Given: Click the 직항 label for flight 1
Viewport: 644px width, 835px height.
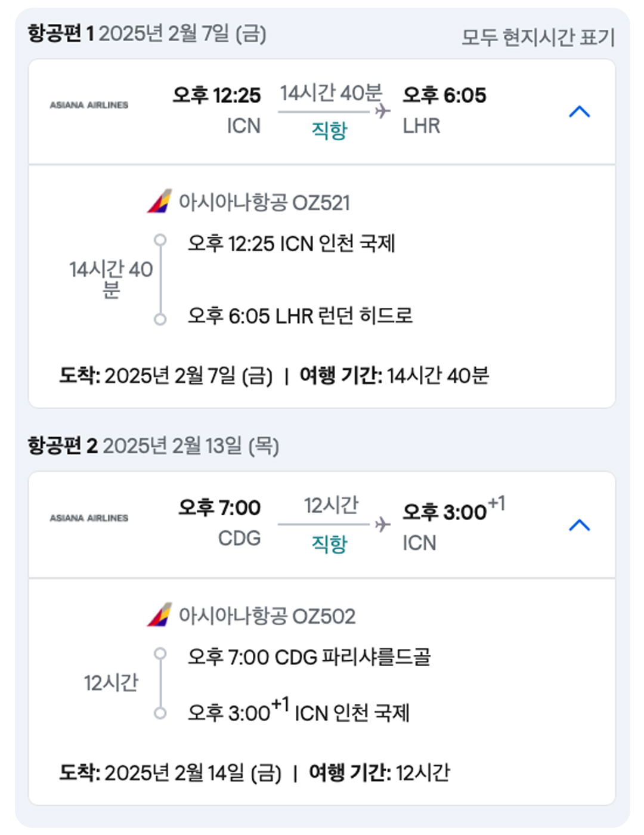Looking at the screenshot, I should (x=329, y=130).
